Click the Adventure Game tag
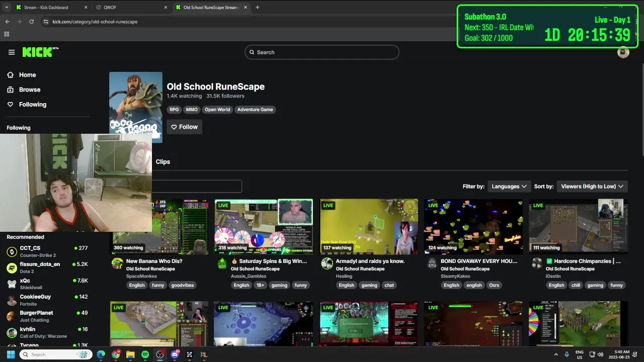This screenshot has height=362, width=644. (255, 110)
